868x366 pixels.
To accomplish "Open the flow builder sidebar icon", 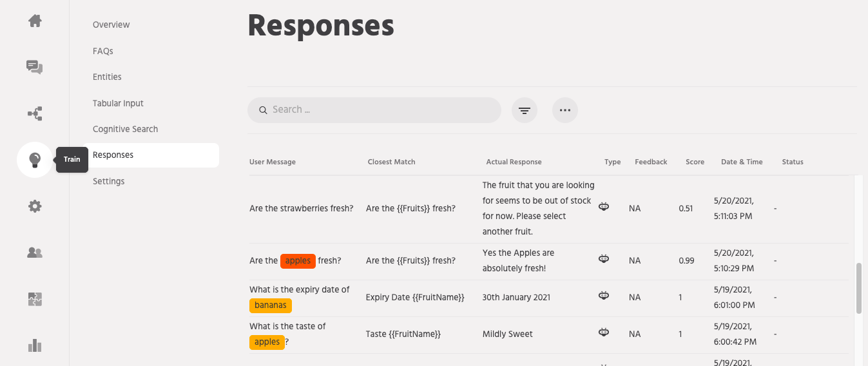I will [35, 114].
